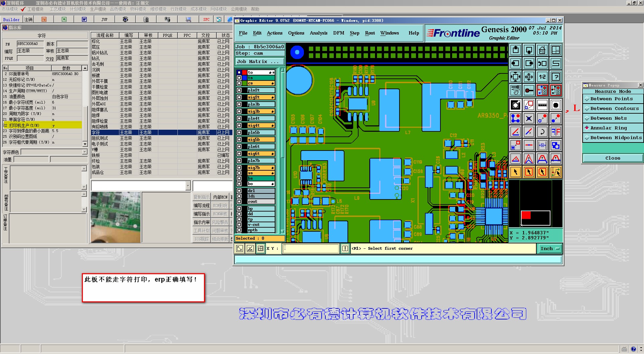Click the pan up arrow icon
Image resolution: width=644 pixels, height=354 pixels.
coord(516,50)
